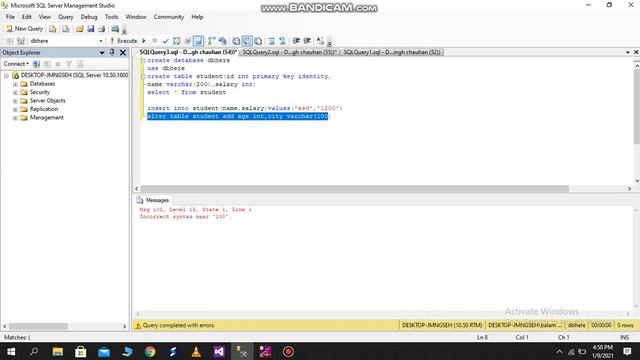Click the Comment out selected lines icon
The image size is (640, 360).
(271, 41)
